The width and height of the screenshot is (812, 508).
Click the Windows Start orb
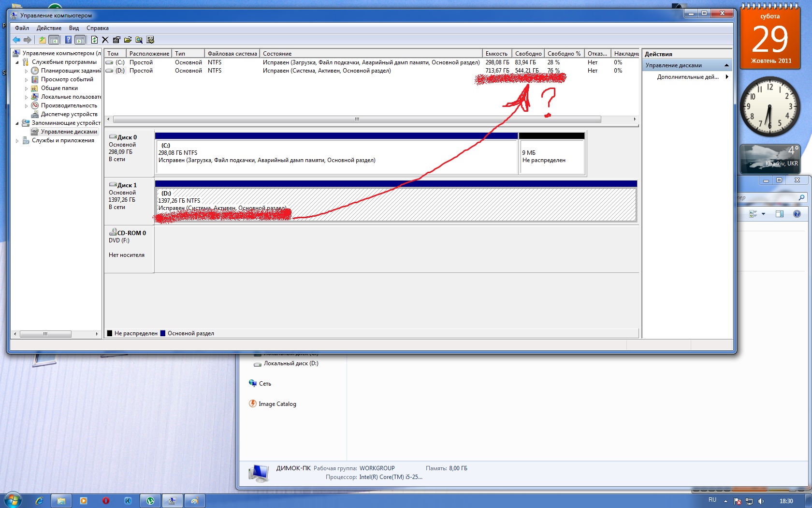pos(13,500)
